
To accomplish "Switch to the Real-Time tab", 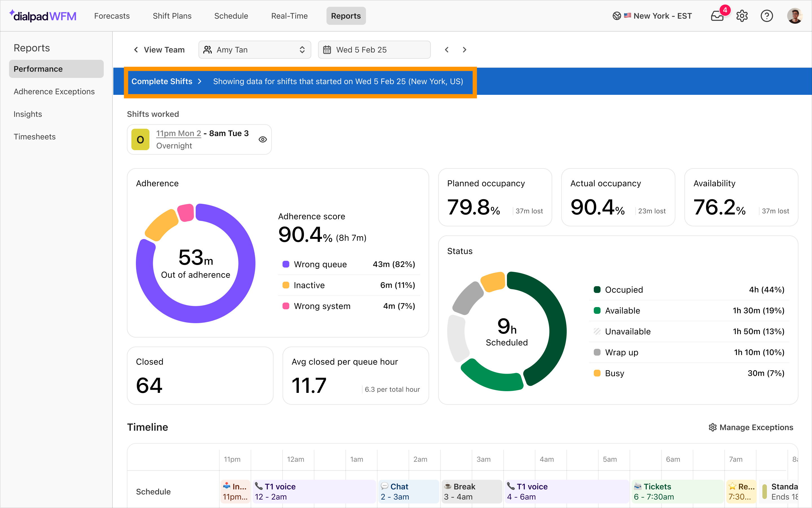I will pyautogui.click(x=289, y=16).
